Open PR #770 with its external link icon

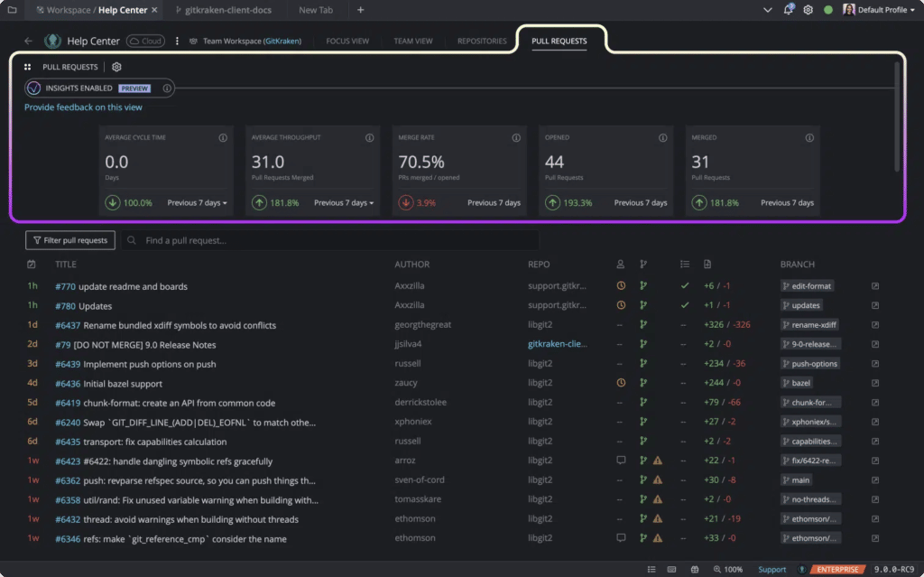coord(875,286)
